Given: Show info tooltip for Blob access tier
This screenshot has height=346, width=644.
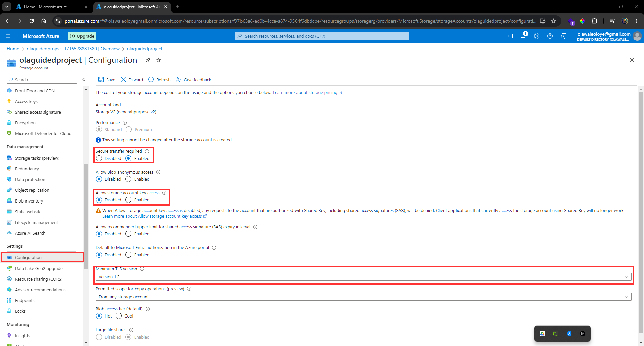Looking at the screenshot, I should tap(148, 309).
